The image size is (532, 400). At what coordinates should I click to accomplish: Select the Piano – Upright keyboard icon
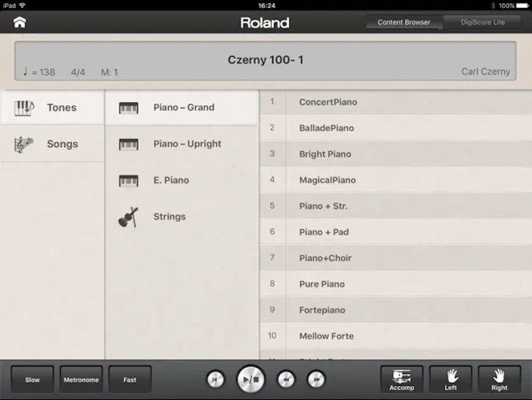[x=128, y=144]
